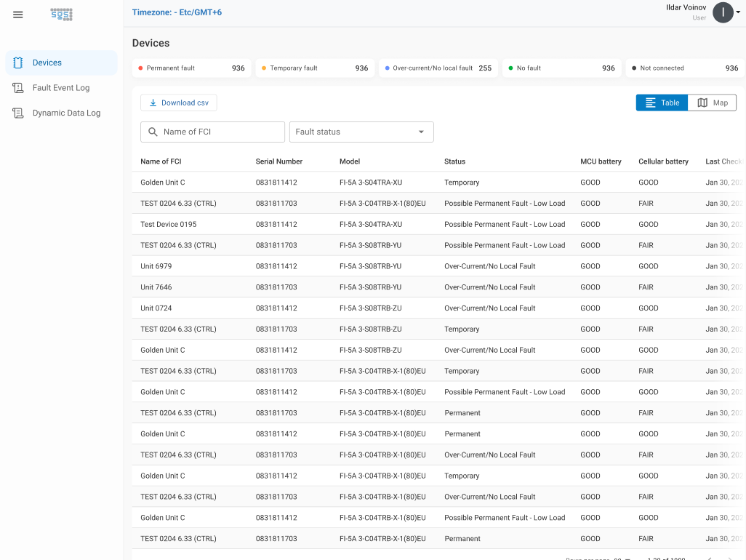Click the Devices page heading
746x560 pixels.
point(151,43)
